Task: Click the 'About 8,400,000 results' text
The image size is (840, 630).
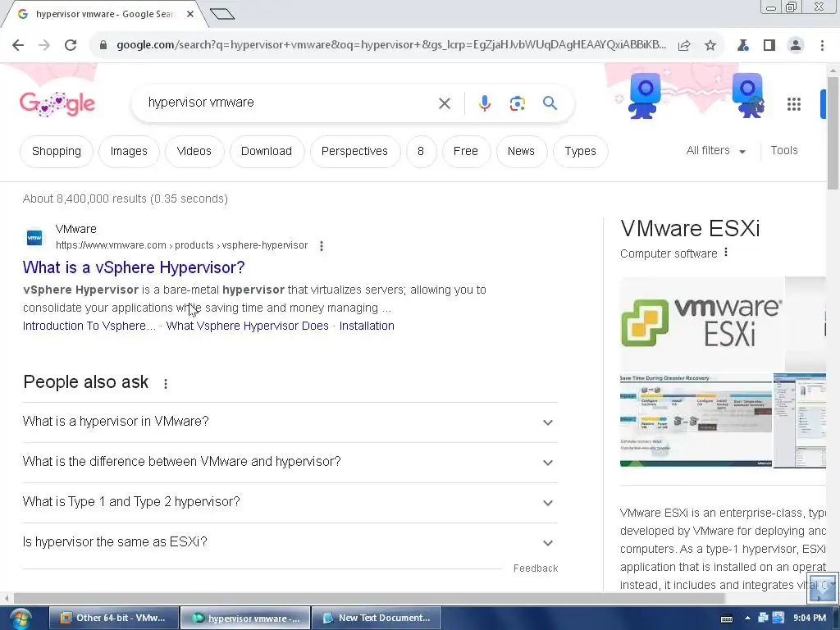Action: tap(126, 199)
